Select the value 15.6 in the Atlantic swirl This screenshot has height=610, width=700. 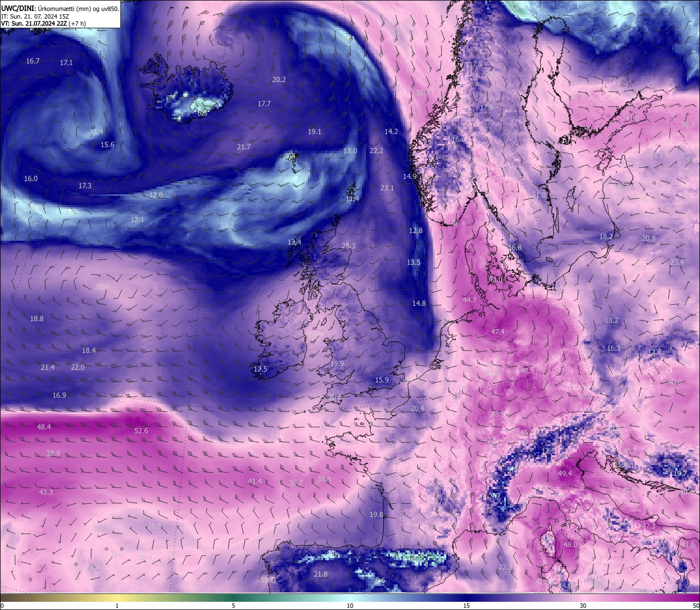pos(107,145)
